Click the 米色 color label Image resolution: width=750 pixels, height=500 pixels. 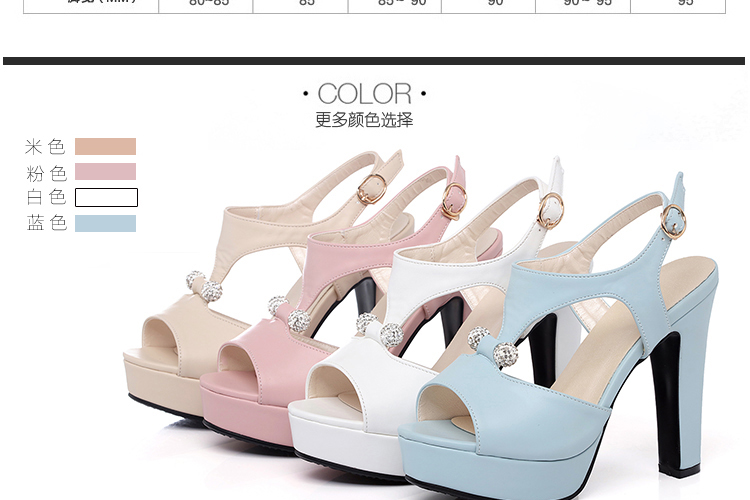pos(46,146)
